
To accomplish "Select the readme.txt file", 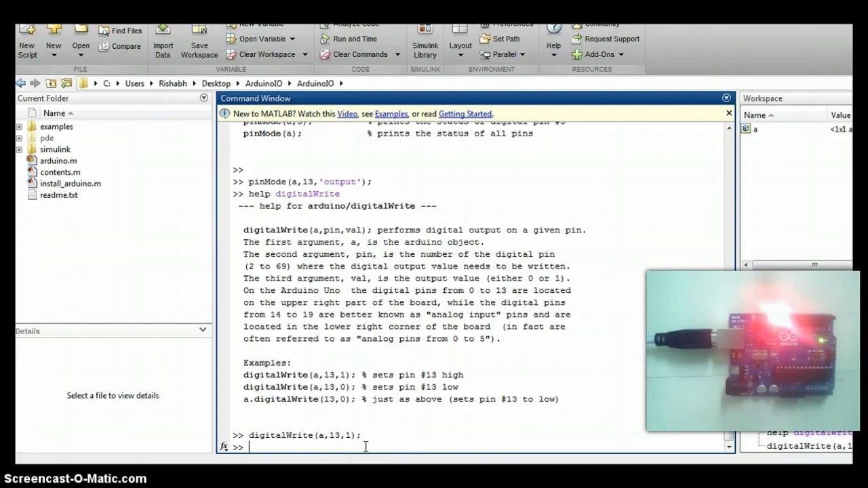I will [x=59, y=195].
